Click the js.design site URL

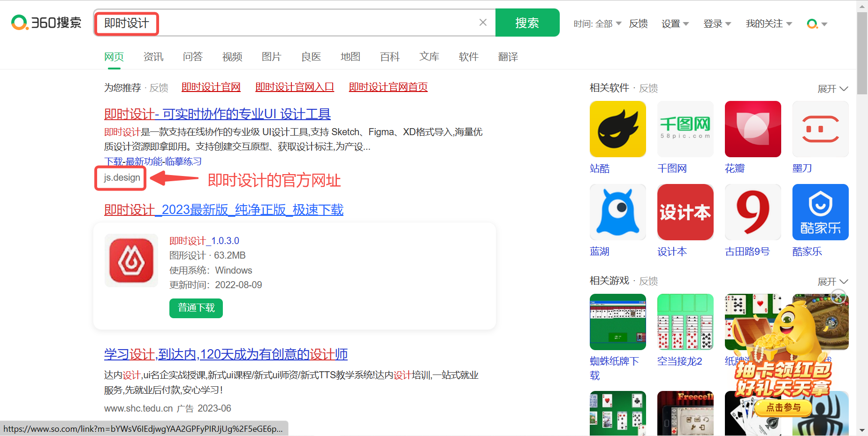point(122,177)
